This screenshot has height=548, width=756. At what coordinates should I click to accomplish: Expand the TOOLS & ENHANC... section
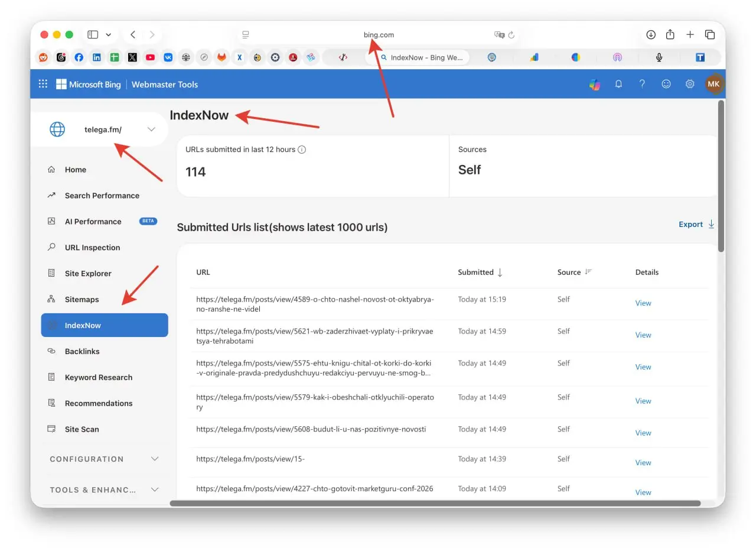105,489
